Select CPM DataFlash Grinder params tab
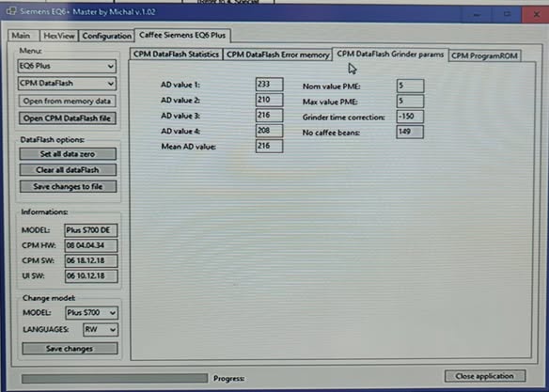 [x=390, y=55]
